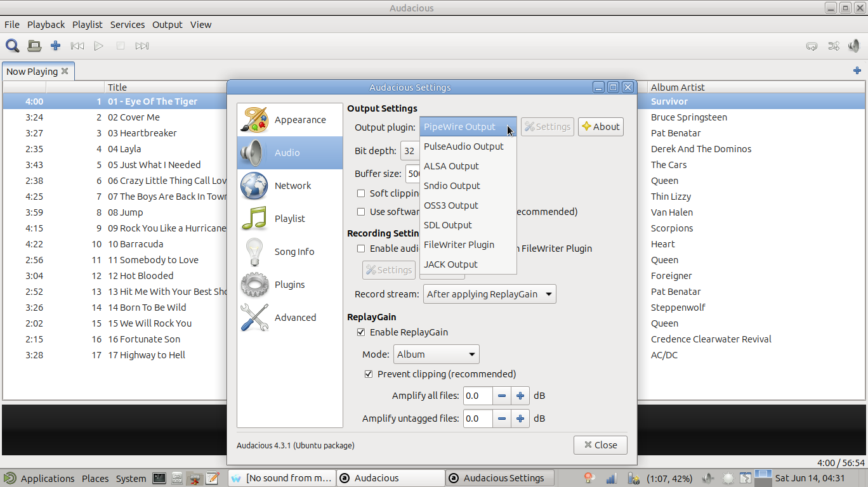Choose FileWriter Plugin from the list
Image resolution: width=868 pixels, height=487 pixels.
[468, 245]
